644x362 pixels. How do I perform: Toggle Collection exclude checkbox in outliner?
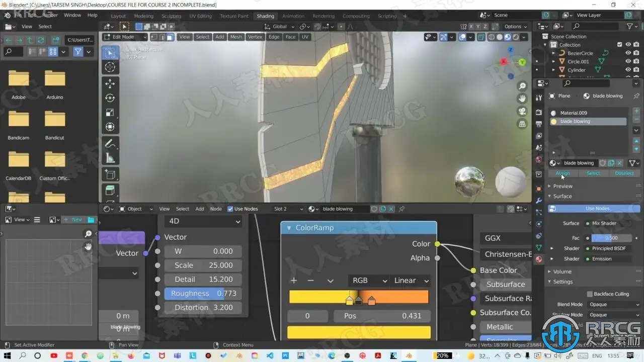[620, 45]
